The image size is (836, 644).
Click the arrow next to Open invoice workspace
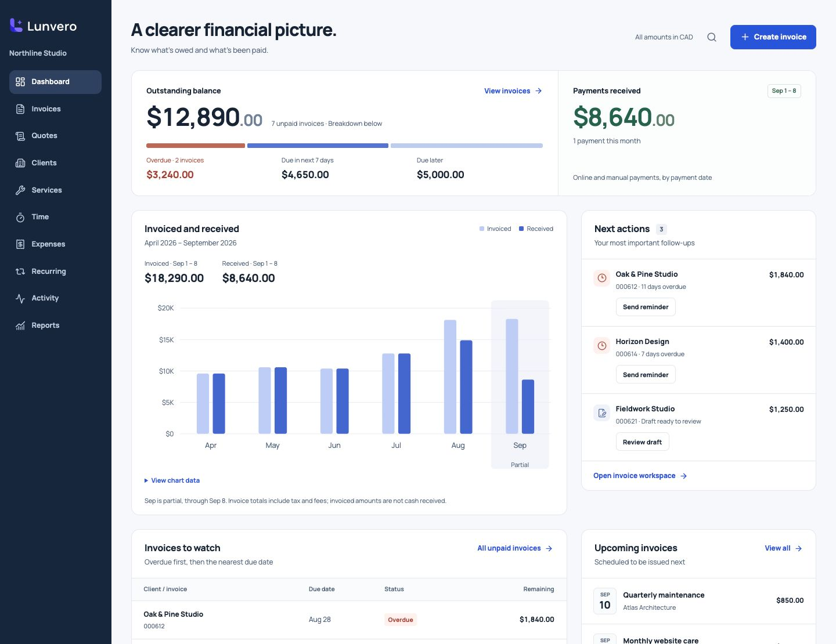pos(684,476)
